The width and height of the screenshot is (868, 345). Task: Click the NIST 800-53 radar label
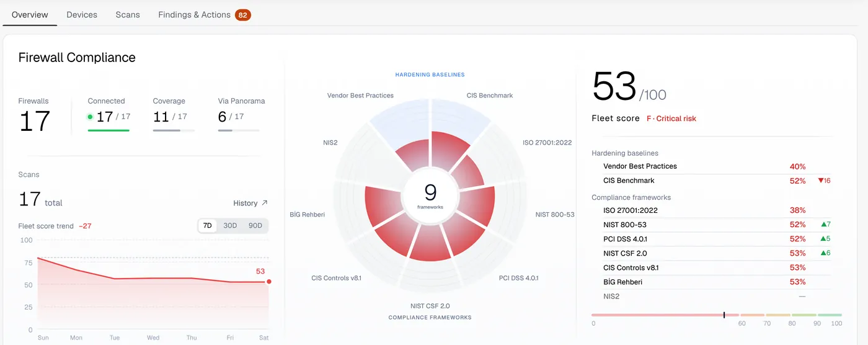pos(555,215)
